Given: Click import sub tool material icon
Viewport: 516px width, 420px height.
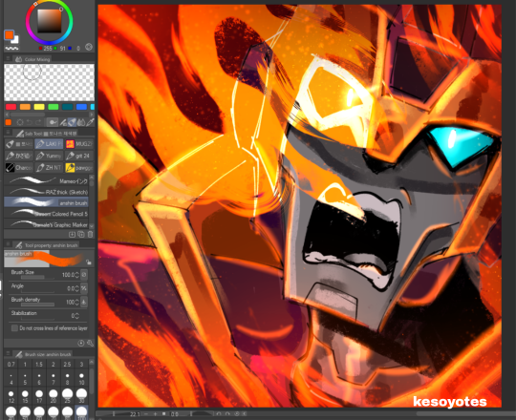Looking at the screenshot, I should [72, 234].
